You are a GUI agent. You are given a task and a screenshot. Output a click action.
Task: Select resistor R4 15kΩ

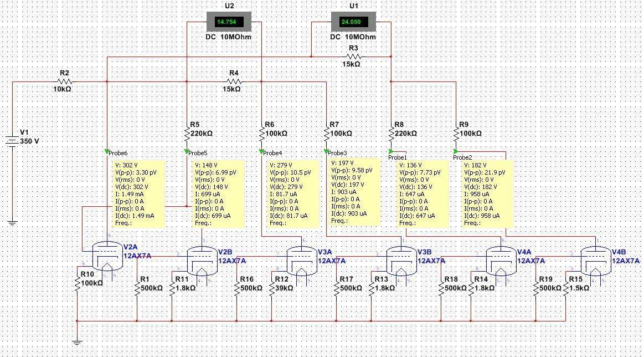[x=233, y=81]
